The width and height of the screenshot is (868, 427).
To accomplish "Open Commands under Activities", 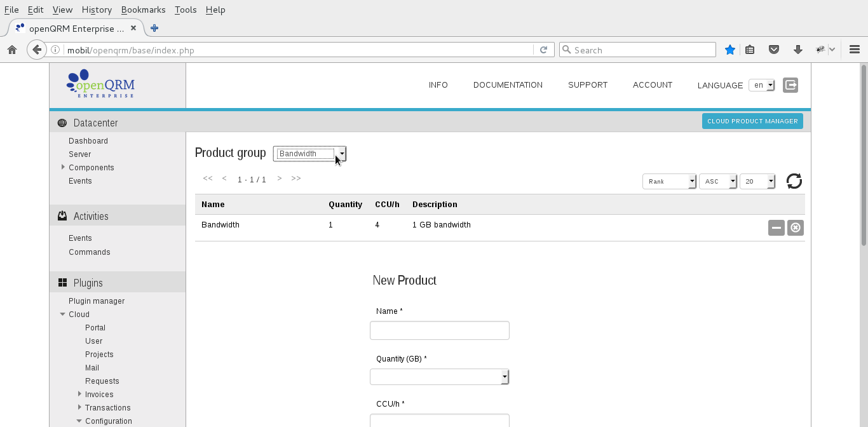I will 90,252.
